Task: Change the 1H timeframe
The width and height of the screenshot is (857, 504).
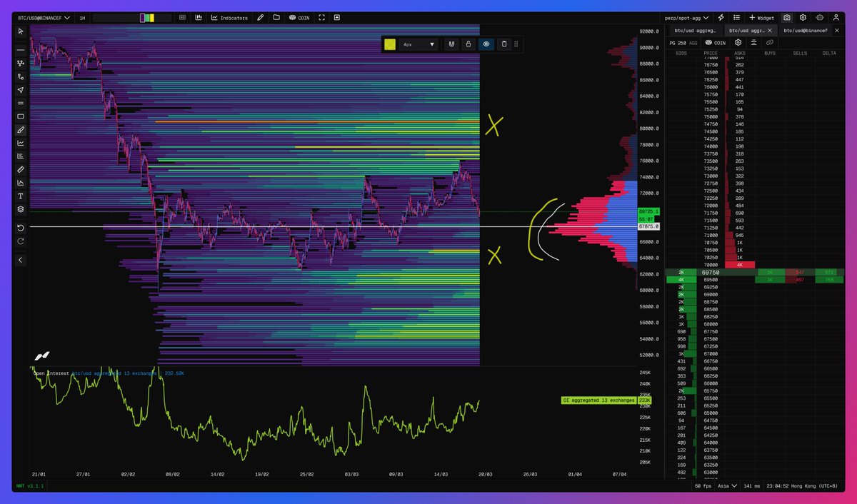Action: 82,17
